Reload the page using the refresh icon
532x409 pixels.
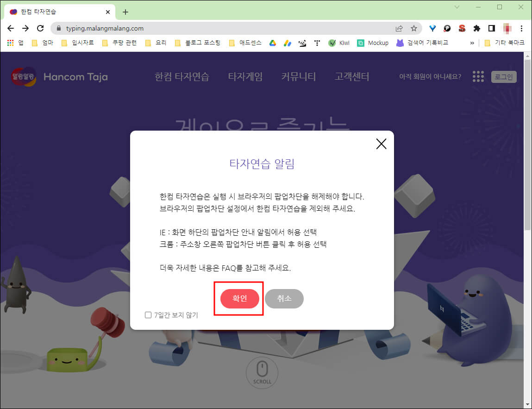40,28
